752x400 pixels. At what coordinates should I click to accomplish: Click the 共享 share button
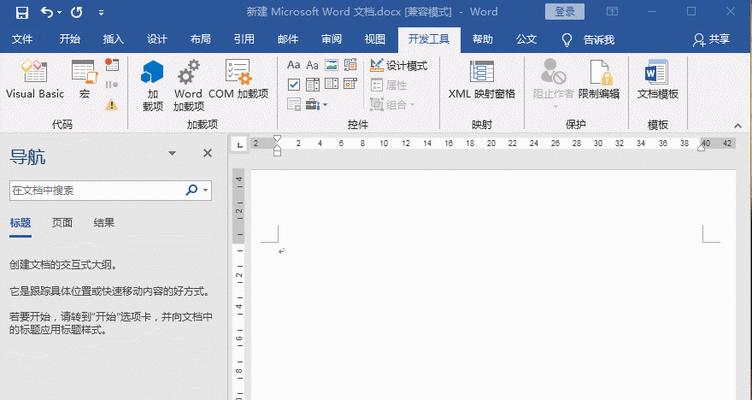[x=711, y=40]
